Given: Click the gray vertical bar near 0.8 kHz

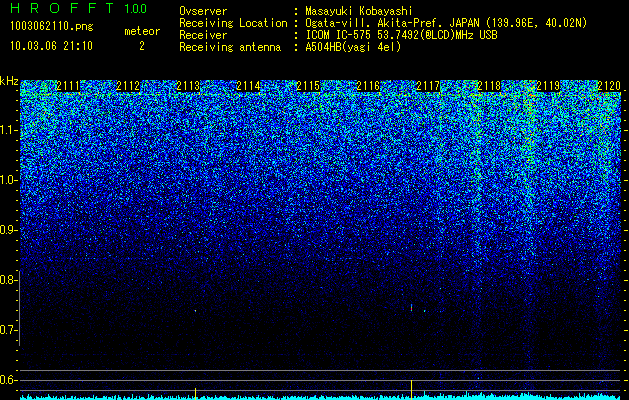Looking at the screenshot, I should [x=20, y=308].
